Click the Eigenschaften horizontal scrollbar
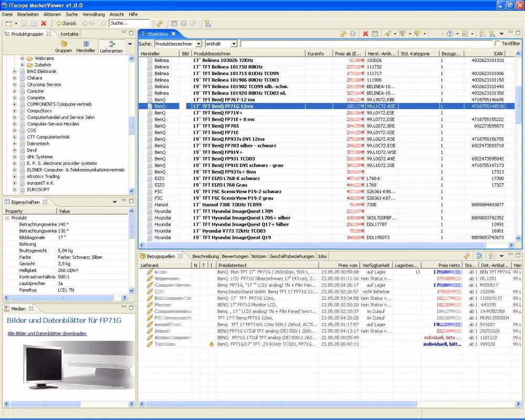Viewport: 525px width, 420px height. 65,298
